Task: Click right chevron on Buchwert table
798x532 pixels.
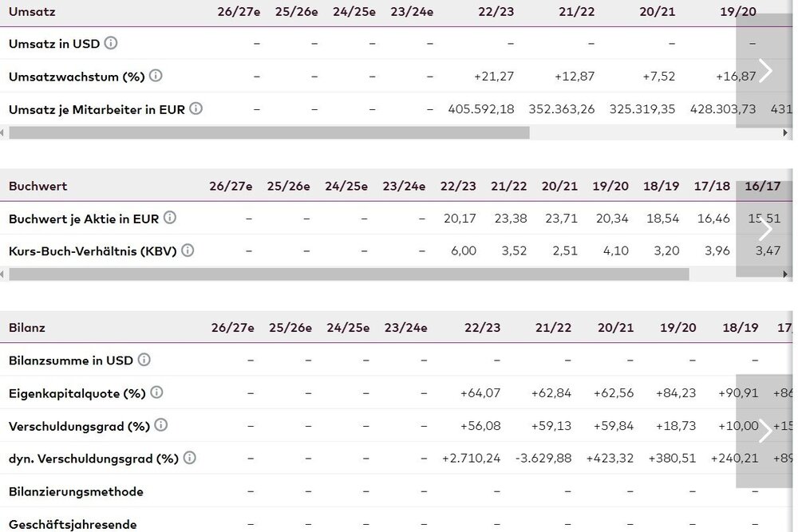Action: coord(764,230)
